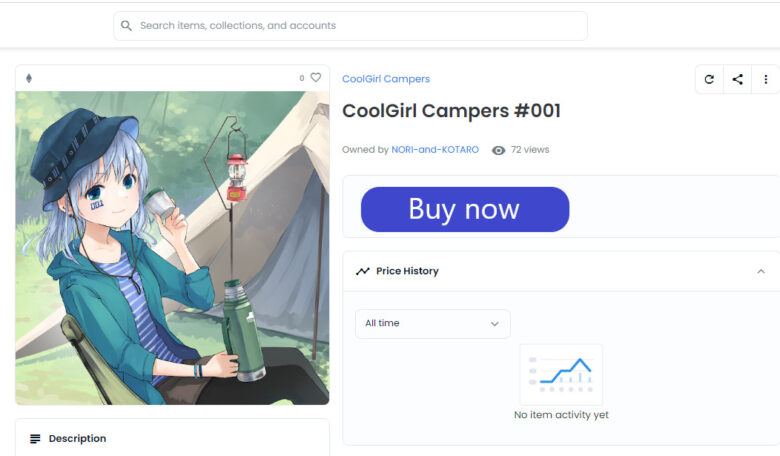
Task: Open the share icon menu
Action: coord(738,79)
